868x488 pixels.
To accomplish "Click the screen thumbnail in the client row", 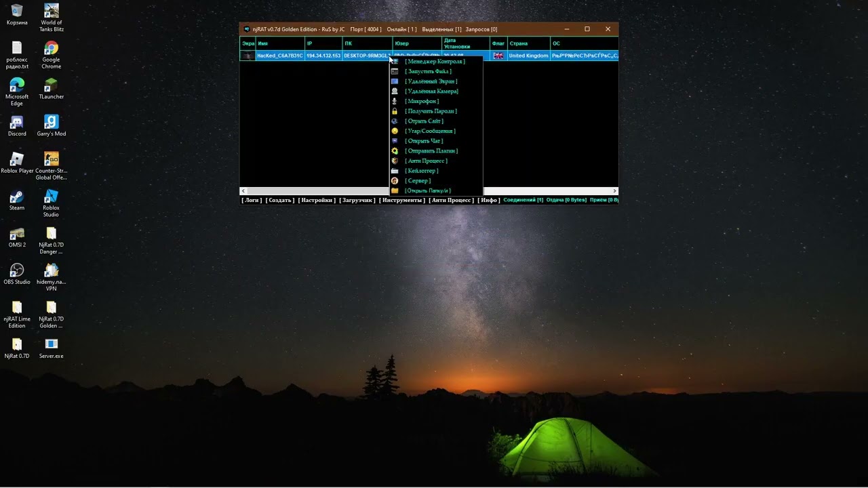I will pos(248,56).
